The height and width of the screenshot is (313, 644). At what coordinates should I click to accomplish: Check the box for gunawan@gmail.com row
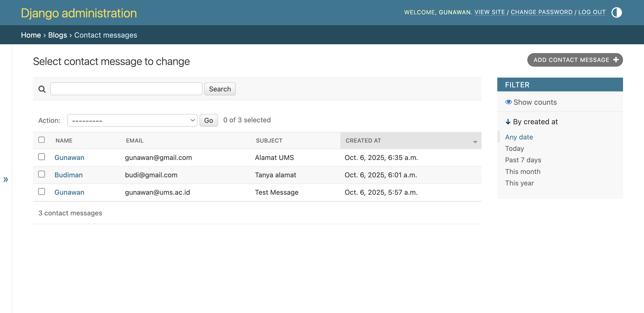coord(41,157)
